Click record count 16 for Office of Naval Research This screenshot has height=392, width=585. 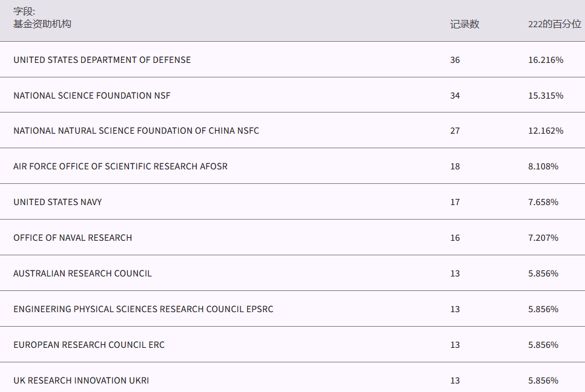coord(455,238)
